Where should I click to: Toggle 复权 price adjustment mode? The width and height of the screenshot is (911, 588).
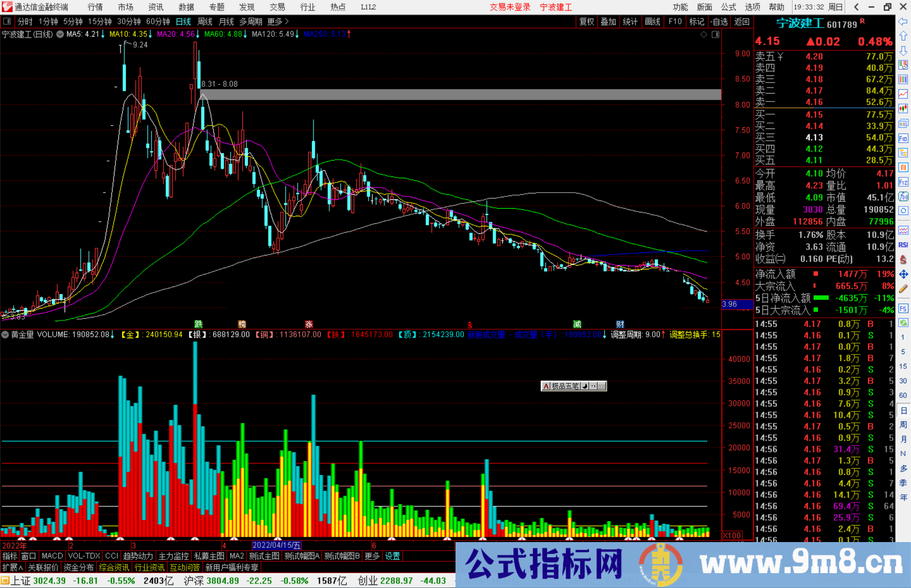pos(586,21)
